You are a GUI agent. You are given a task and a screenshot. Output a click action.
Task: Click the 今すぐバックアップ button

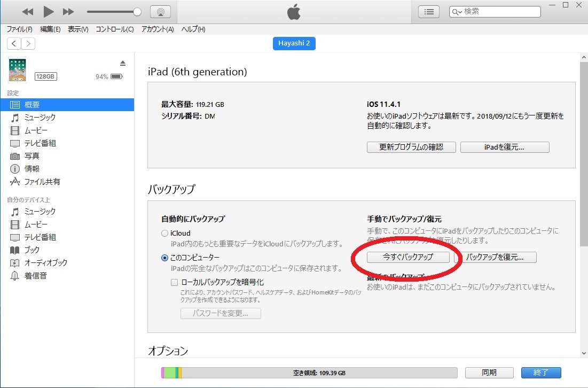408,257
